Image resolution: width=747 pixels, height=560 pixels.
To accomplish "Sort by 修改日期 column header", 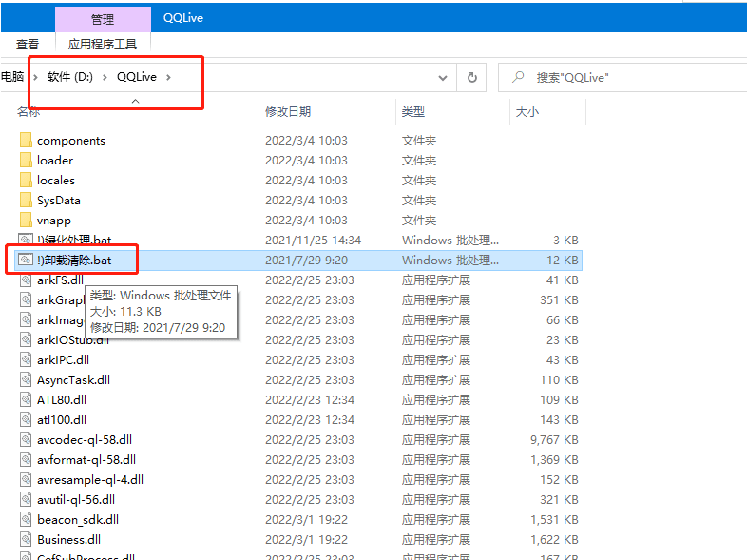I will coord(288,112).
